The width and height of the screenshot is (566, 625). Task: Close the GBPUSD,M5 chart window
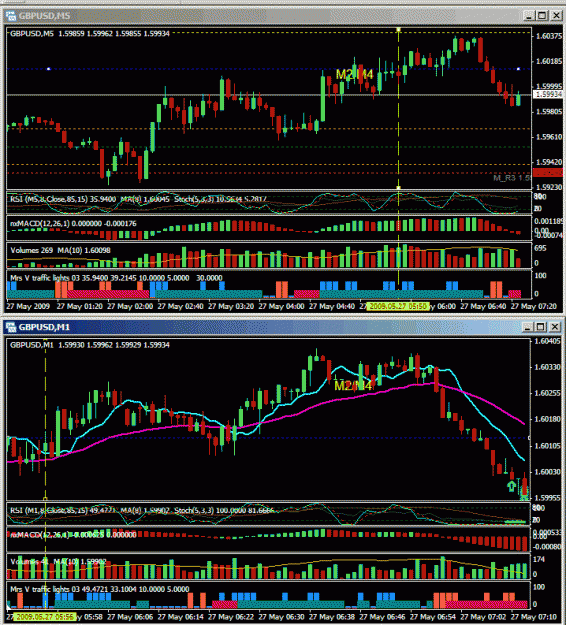click(556, 16)
